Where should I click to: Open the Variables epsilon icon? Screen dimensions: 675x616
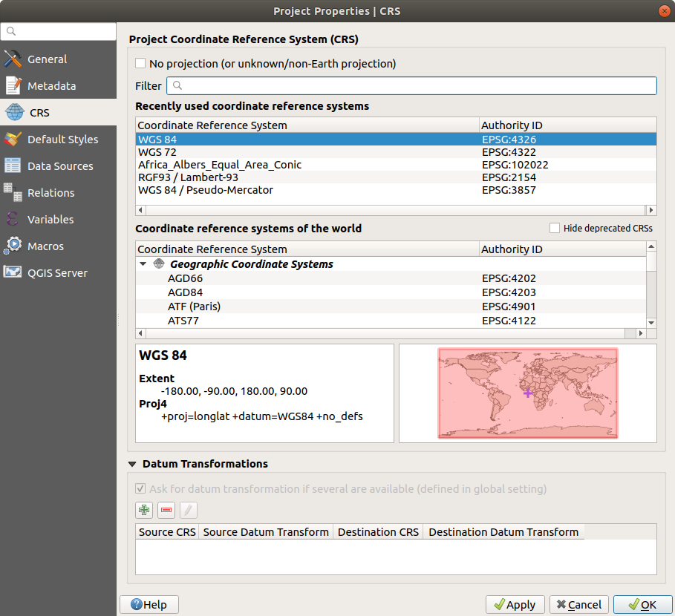click(13, 220)
